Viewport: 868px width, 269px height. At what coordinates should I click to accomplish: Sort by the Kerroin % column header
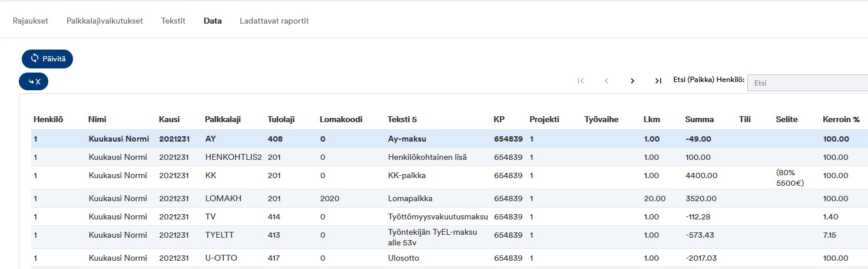coord(841,119)
